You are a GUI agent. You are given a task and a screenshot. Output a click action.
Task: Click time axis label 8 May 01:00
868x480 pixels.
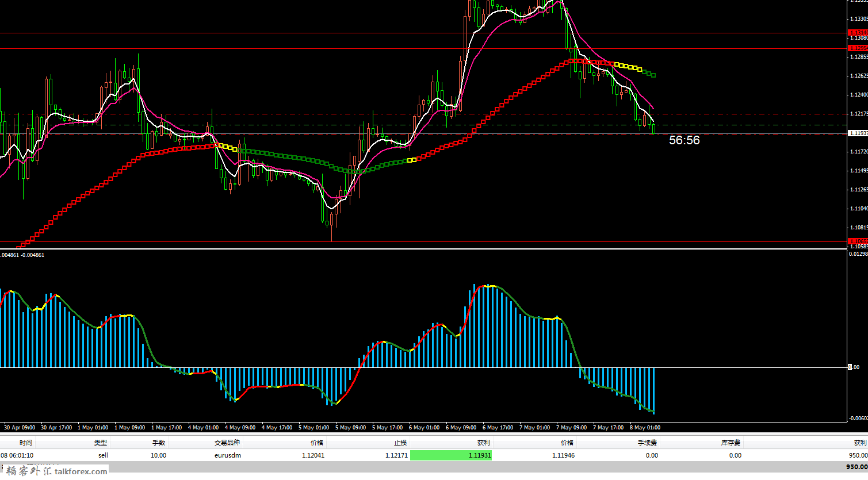pos(645,428)
